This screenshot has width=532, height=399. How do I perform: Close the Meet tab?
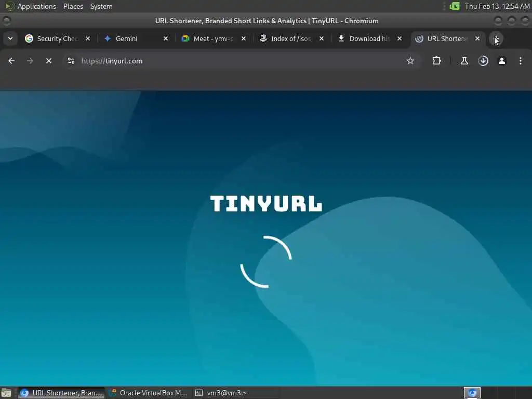(244, 38)
